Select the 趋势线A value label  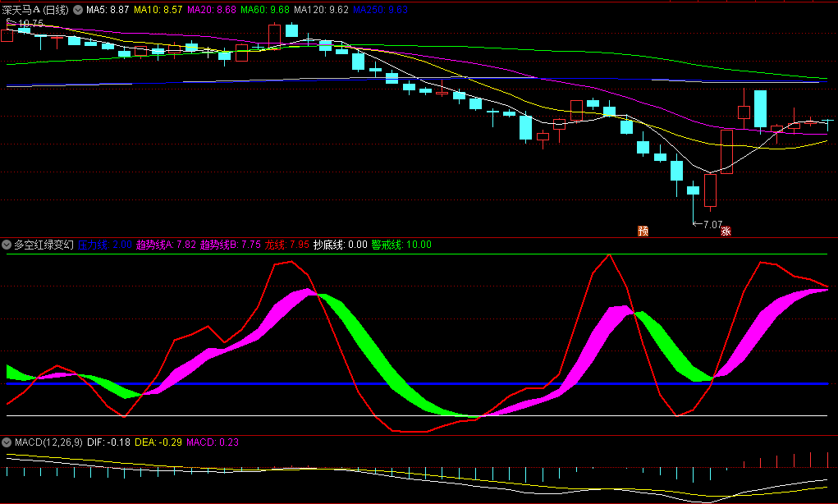166,245
